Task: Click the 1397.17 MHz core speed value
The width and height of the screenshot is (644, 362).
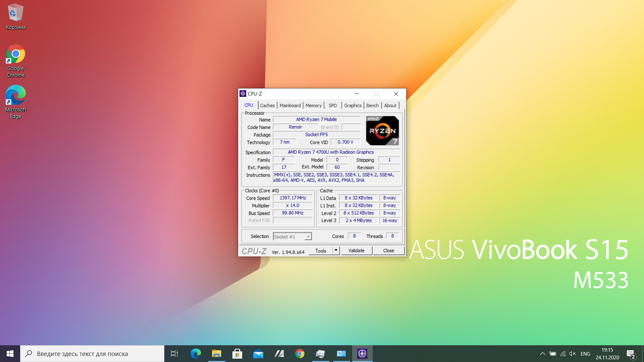Action: tap(293, 198)
